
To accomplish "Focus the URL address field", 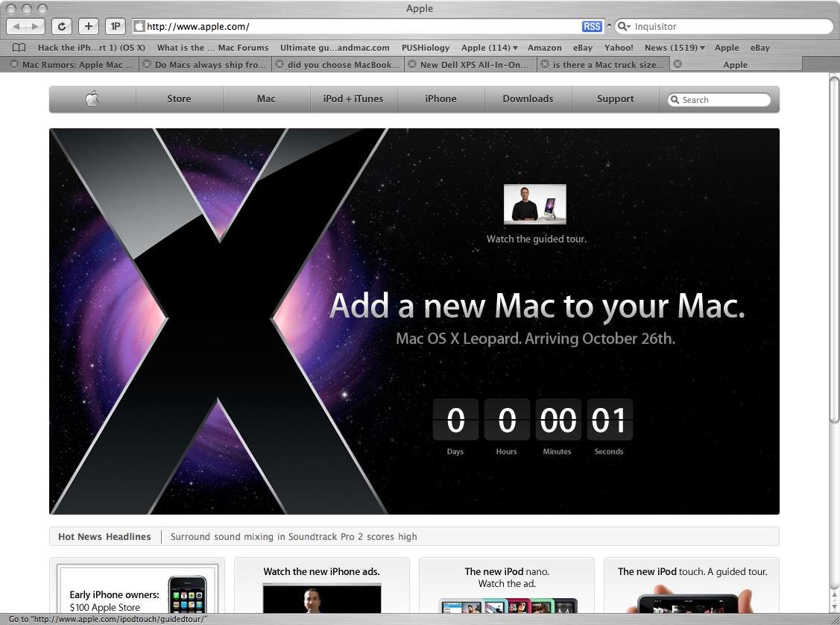I will (363, 26).
